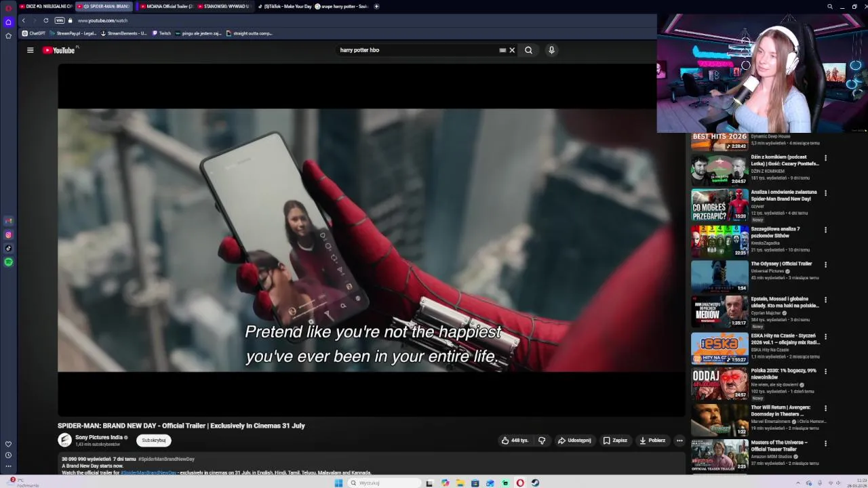868x488 pixels.
Task: Like the video with thumbs up
Action: [x=515, y=441]
